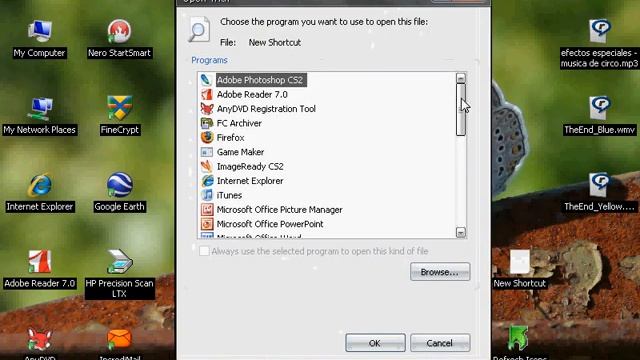Open Adobe Reader 7.0 desktop shortcut
Screen dimensions: 640x360
[x=40, y=262]
